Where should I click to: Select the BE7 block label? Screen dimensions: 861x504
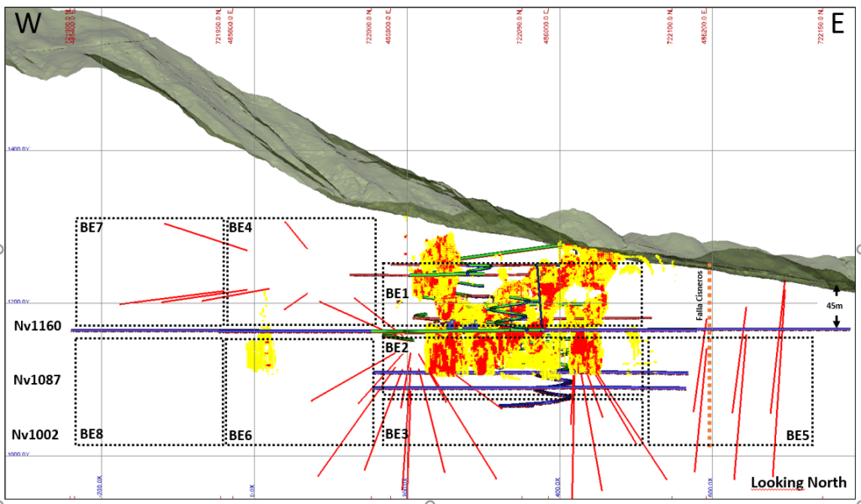tap(91, 227)
